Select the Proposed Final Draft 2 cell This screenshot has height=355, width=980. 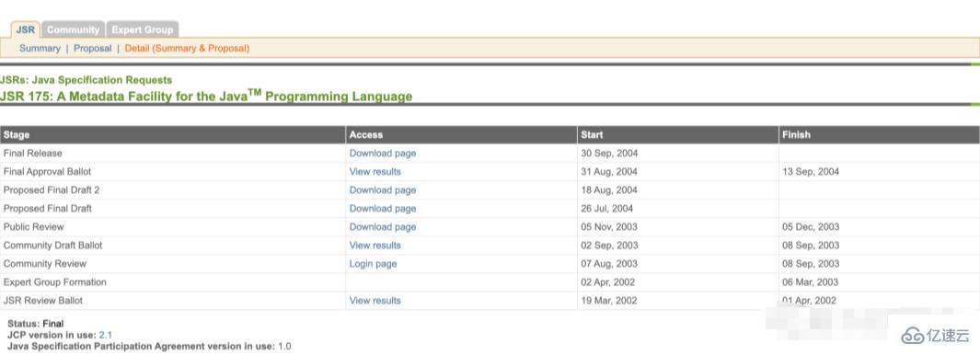click(x=172, y=190)
